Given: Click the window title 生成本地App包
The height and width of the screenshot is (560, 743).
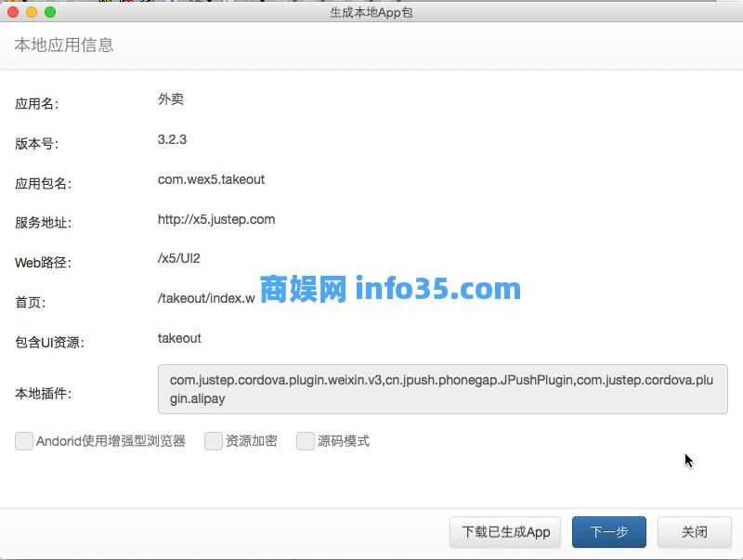Looking at the screenshot, I should [371, 12].
